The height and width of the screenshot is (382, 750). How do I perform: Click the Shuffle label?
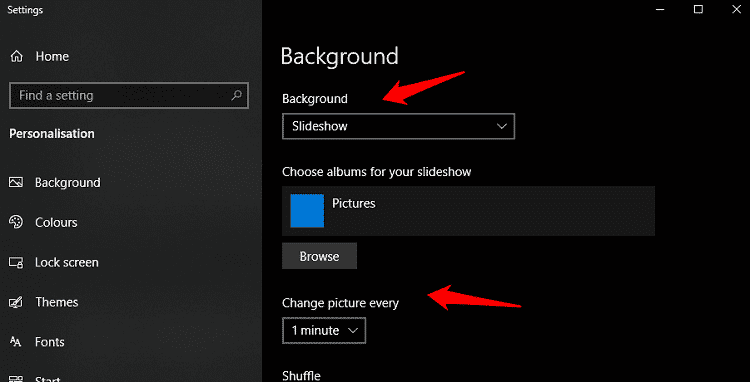pyautogui.click(x=301, y=375)
